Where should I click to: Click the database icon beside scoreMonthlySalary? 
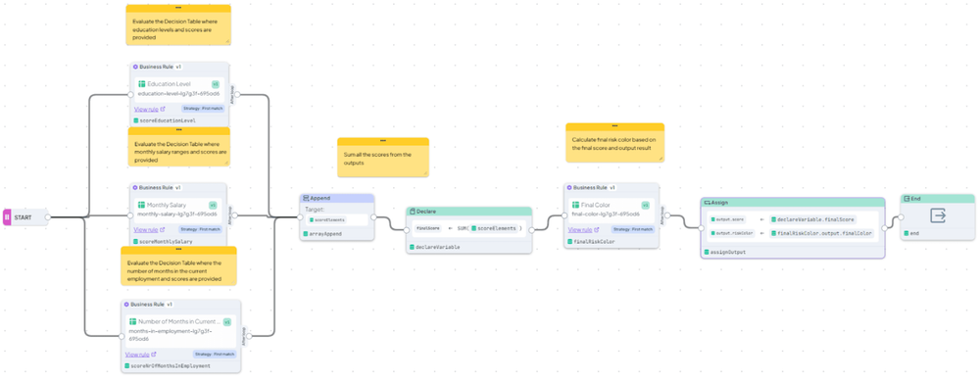point(135,241)
